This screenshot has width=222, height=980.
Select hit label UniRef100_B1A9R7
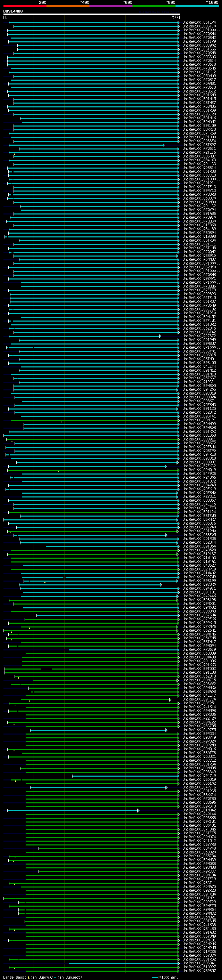click(x=199, y=967)
